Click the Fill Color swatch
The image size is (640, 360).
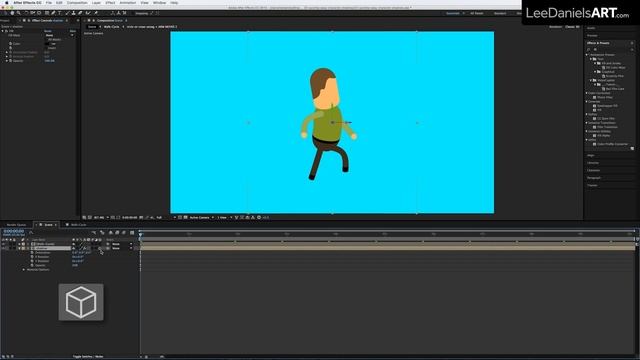pyautogui.click(x=46, y=43)
